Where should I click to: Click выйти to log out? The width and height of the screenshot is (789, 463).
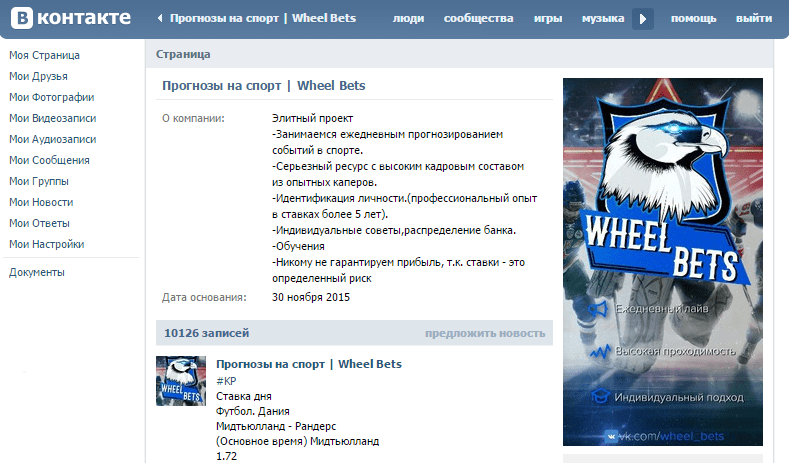(754, 19)
